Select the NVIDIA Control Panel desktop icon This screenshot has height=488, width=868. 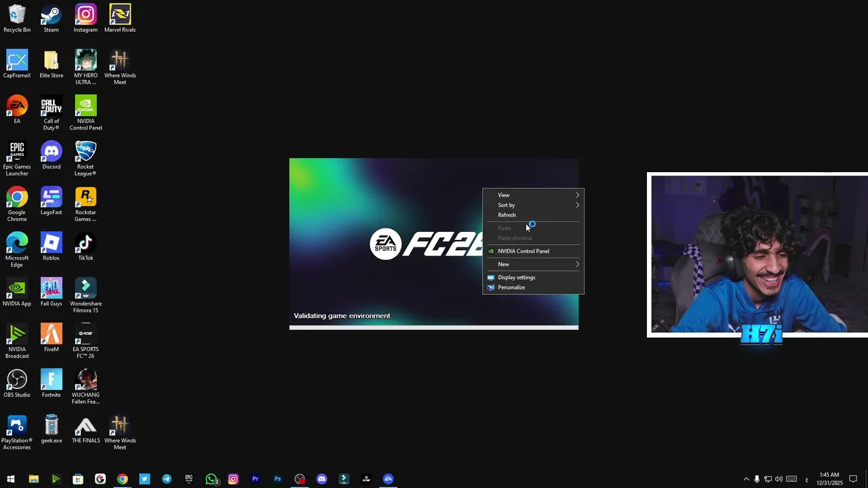point(85,113)
